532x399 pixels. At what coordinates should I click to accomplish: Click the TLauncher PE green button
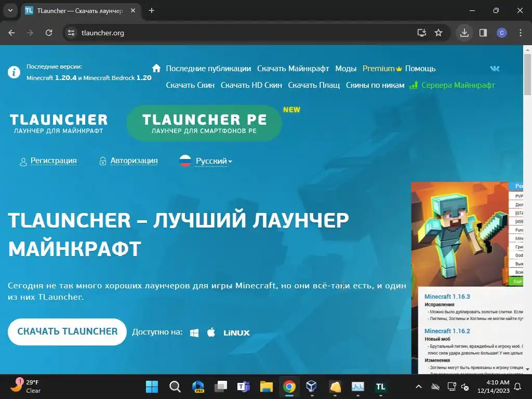coord(204,123)
